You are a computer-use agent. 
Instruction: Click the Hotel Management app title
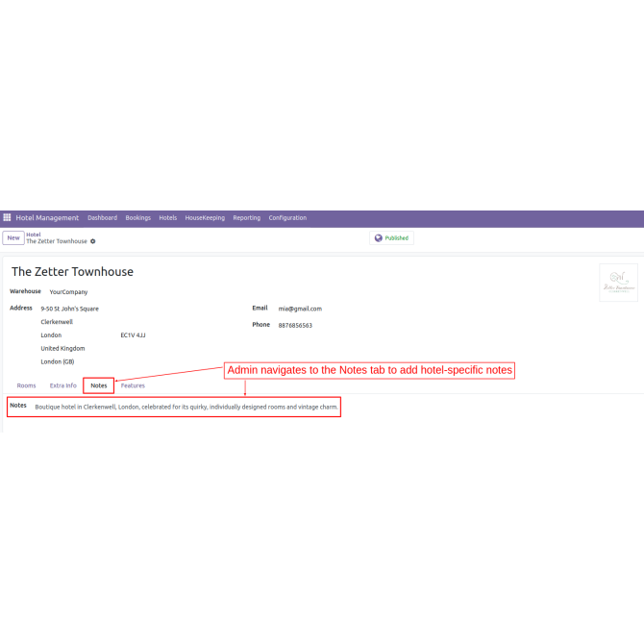tap(47, 217)
